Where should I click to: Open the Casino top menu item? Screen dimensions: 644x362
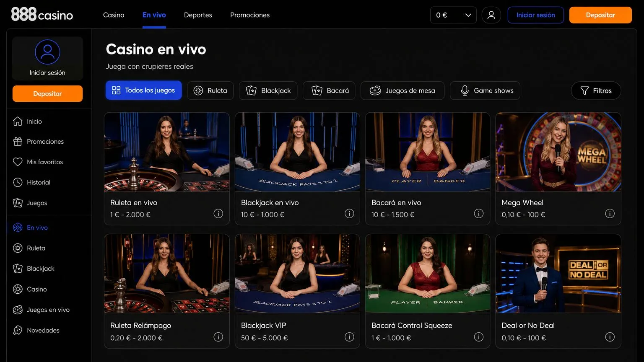tap(114, 15)
